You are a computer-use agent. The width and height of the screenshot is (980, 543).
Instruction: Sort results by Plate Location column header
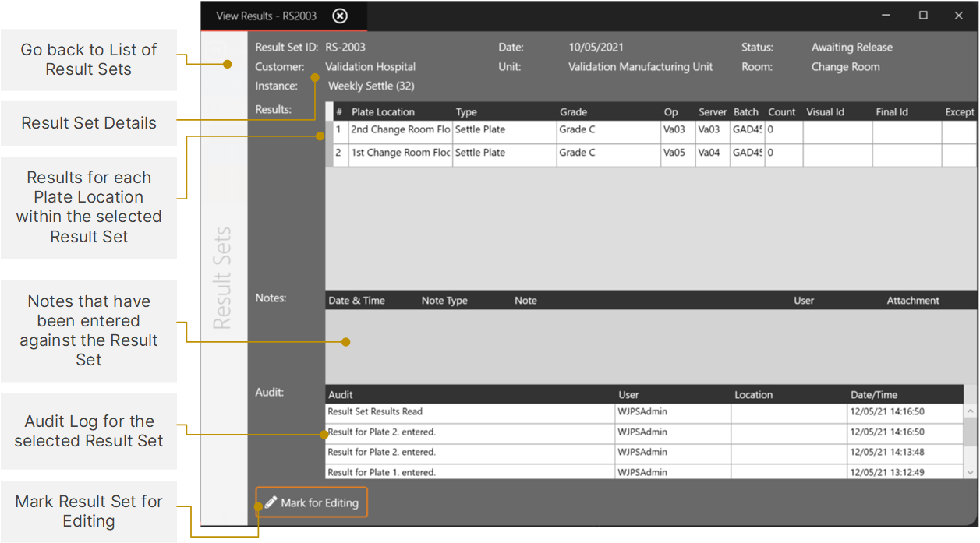coord(383,112)
